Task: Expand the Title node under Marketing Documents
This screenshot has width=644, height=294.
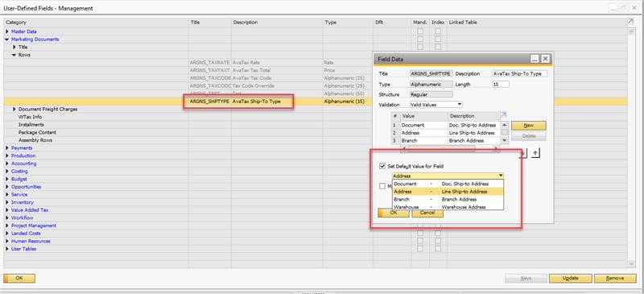Action: [x=14, y=48]
